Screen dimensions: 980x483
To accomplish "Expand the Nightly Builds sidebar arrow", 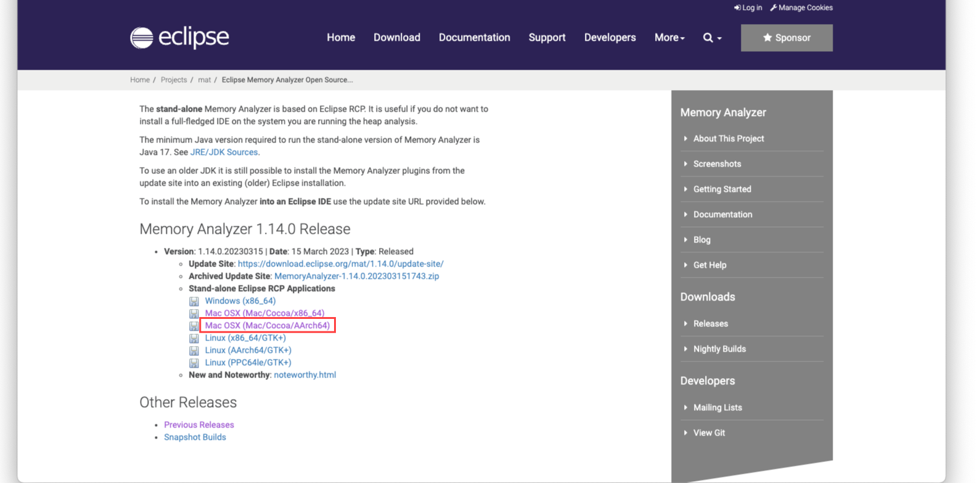I will [685, 349].
